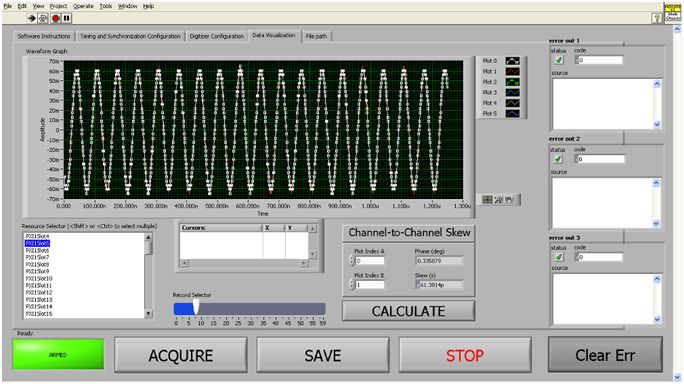Click the Plot Index B stepper arrows

[352, 285]
